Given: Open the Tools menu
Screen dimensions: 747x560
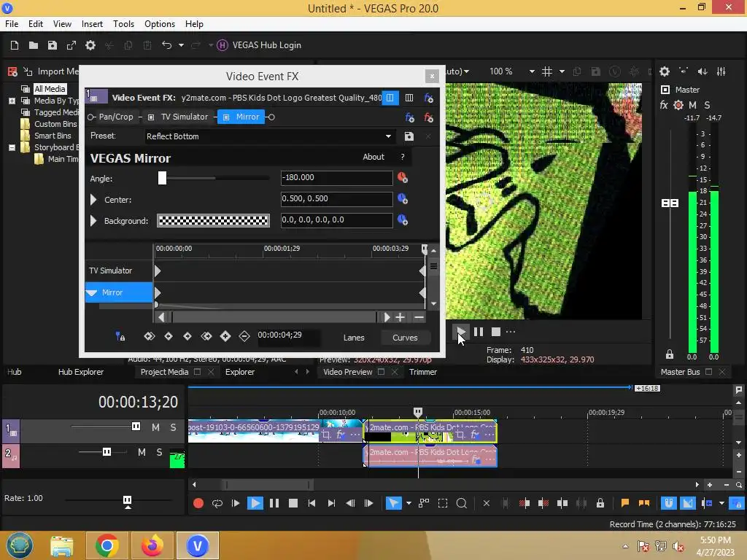Looking at the screenshot, I should click(123, 24).
